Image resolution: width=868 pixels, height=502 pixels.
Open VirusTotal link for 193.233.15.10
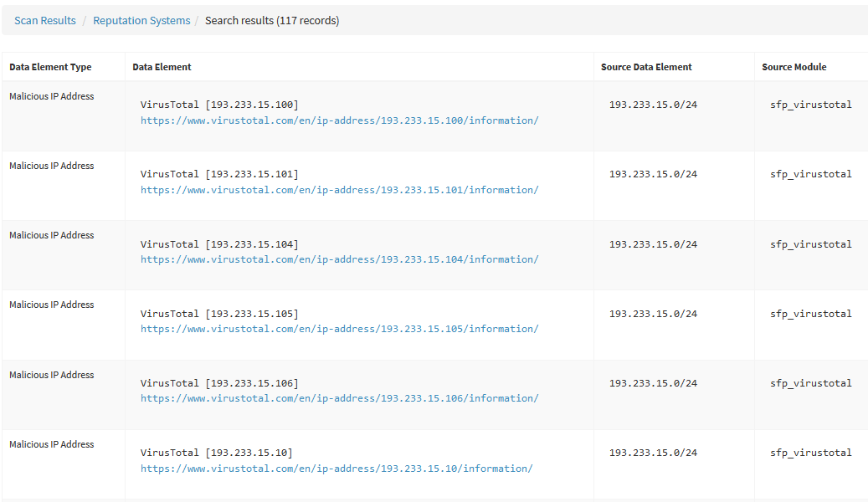tap(336, 469)
